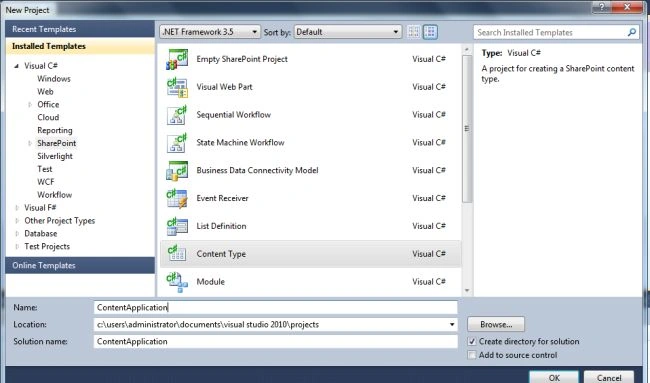Expand the Test Projects tree node
This screenshot has height=383, width=650.
click(17, 246)
